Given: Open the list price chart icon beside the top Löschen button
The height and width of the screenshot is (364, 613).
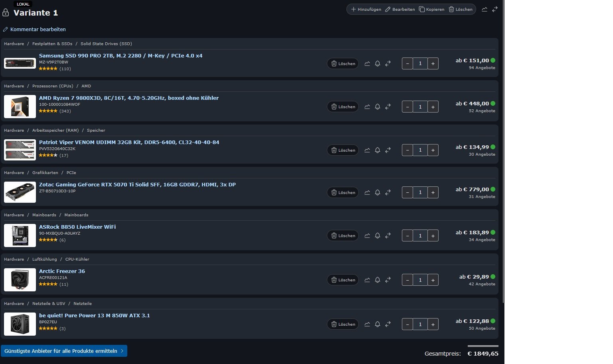Looking at the screenshot, I should (x=484, y=9).
